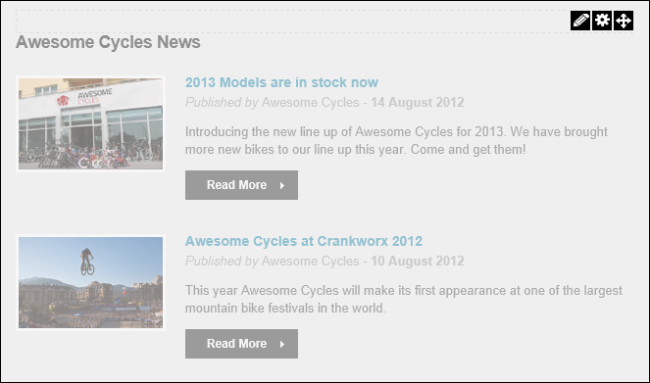
Task: Click the empty dashed title area above the heading
Action: 292,22
